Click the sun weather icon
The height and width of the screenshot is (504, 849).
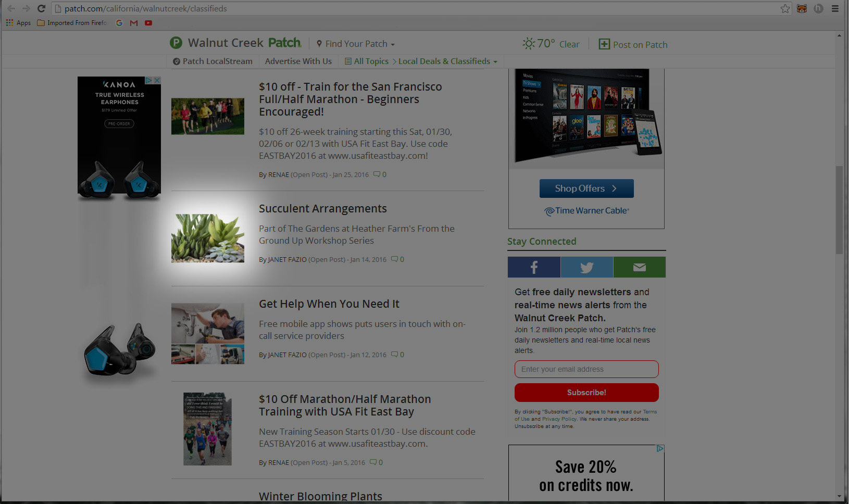(x=529, y=43)
